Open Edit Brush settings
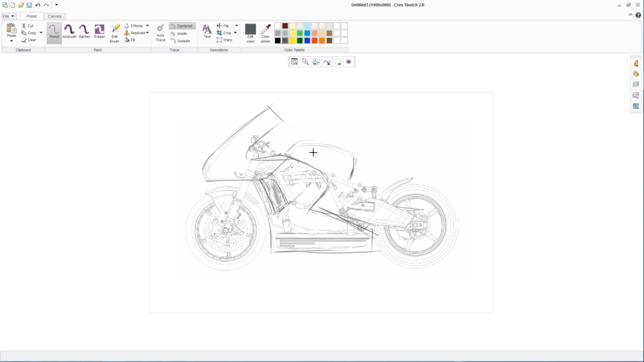Image resolution: width=644 pixels, height=362 pixels. (x=114, y=33)
